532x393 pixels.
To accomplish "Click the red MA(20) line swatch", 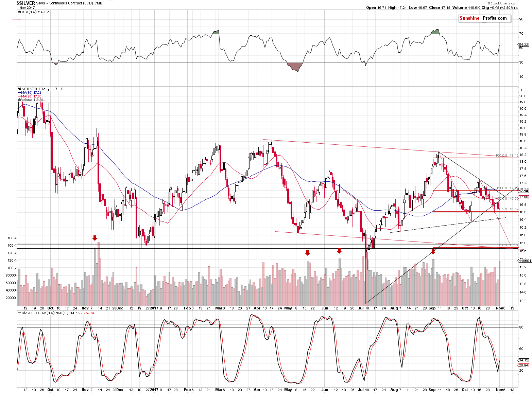I will (x=19, y=96).
